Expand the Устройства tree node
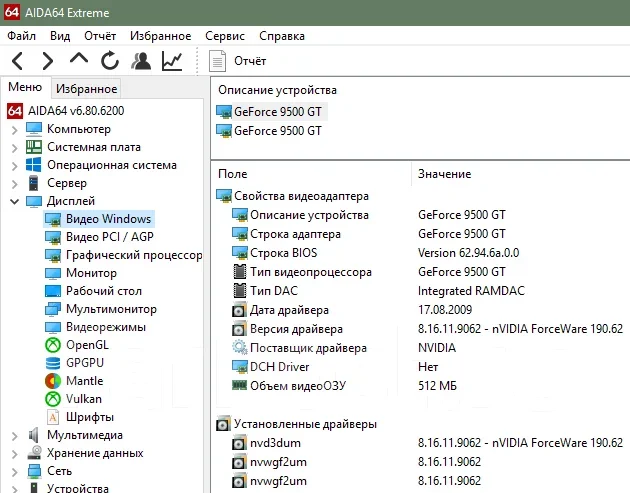 click(14, 489)
